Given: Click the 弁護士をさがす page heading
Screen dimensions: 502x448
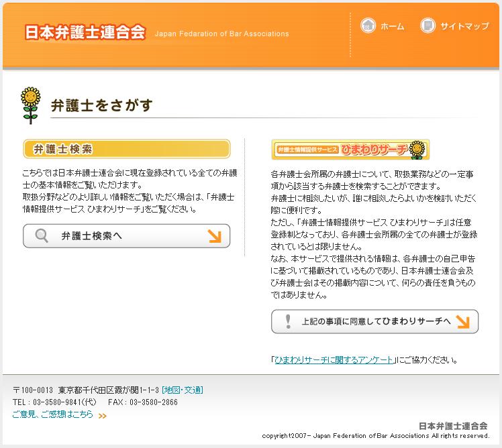Looking at the screenshot, I should click(102, 105).
